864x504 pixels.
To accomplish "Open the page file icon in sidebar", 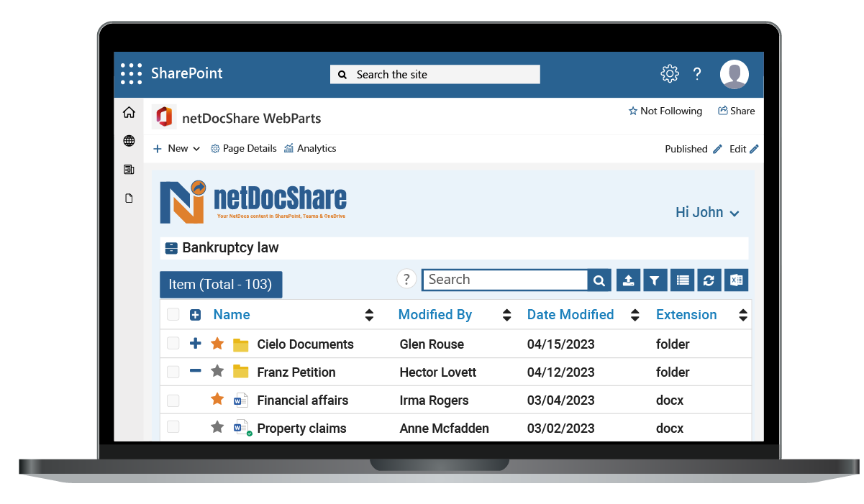I will tap(129, 198).
